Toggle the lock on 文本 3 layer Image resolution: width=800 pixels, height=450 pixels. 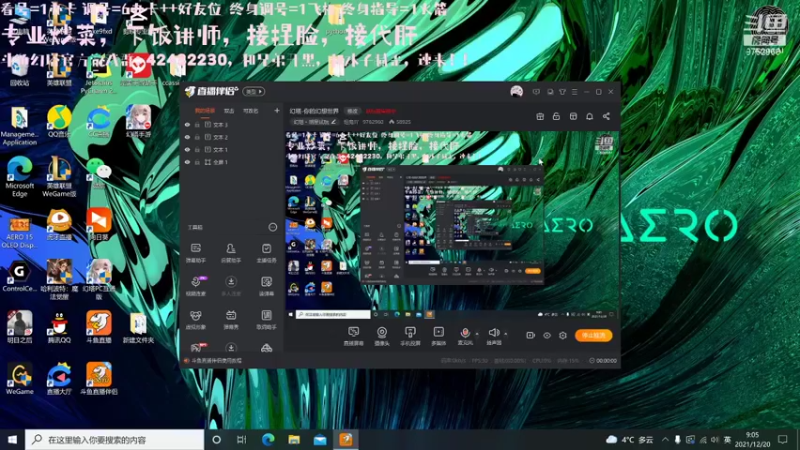tap(197, 124)
